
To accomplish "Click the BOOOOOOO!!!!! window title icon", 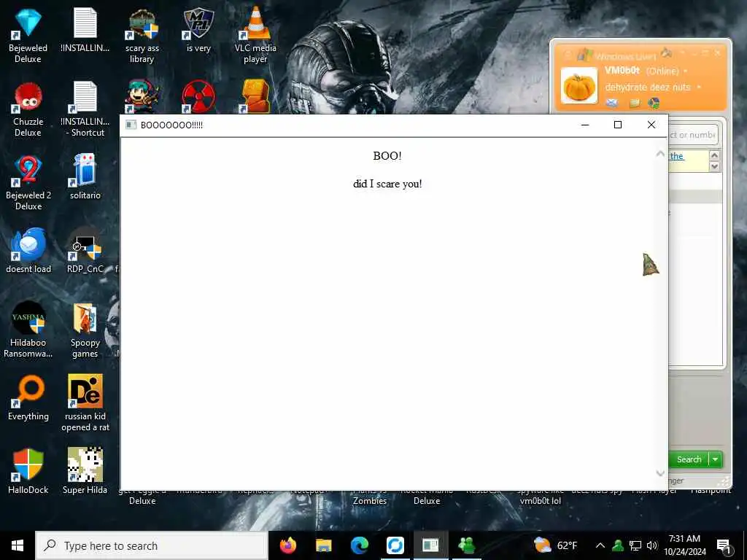I will click(131, 125).
